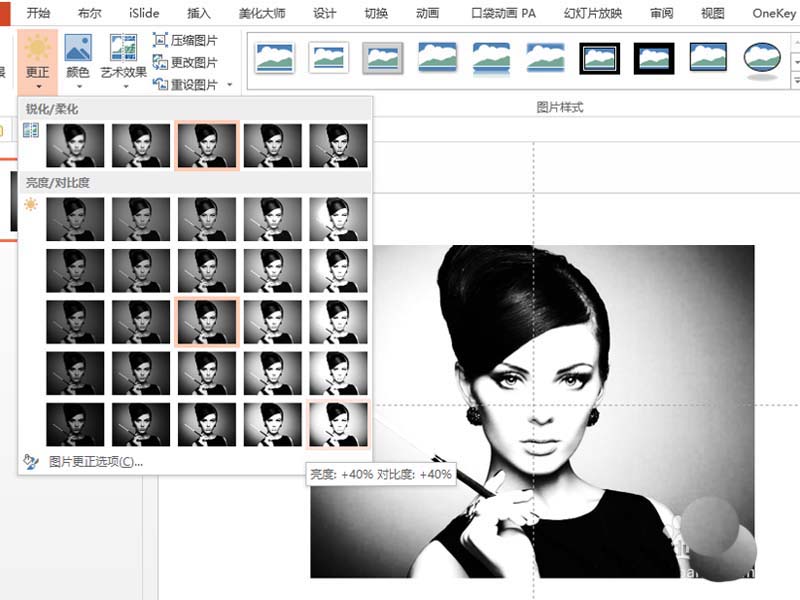Switch to the 开始 tab
The image size is (800, 600).
38,13
